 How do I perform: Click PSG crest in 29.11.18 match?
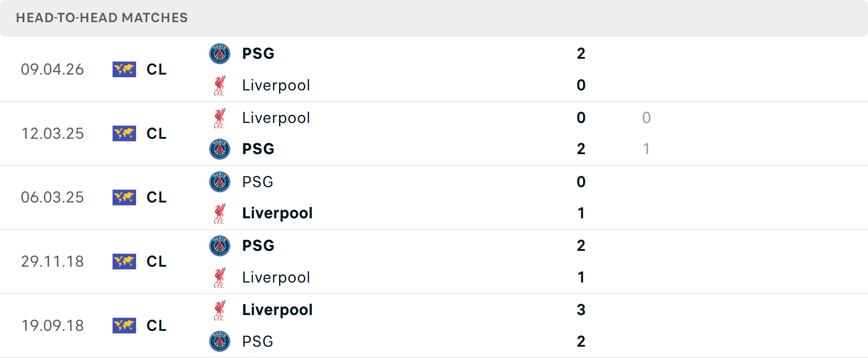220,246
